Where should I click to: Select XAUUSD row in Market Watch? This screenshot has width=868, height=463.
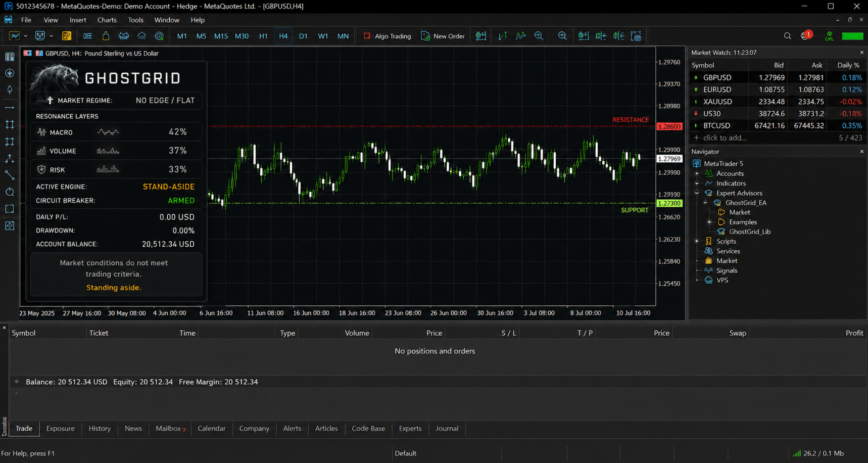(777, 102)
